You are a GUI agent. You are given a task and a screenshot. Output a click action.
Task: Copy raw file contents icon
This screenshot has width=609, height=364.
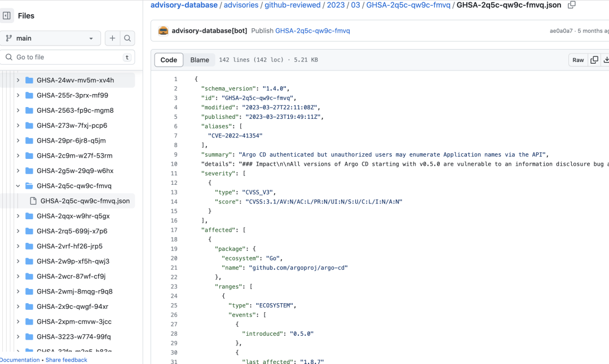pyautogui.click(x=594, y=60)
